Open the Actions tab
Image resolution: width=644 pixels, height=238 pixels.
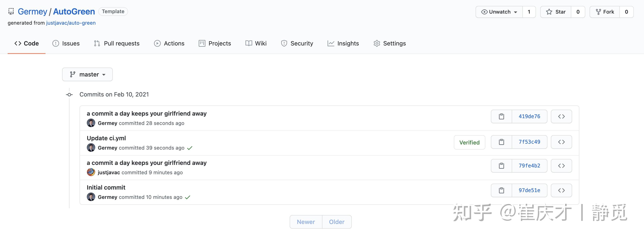point(169,43)
